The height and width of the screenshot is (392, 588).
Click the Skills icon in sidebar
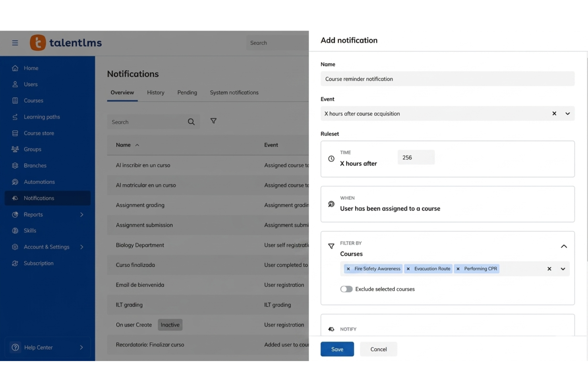(x=15, y=231)
